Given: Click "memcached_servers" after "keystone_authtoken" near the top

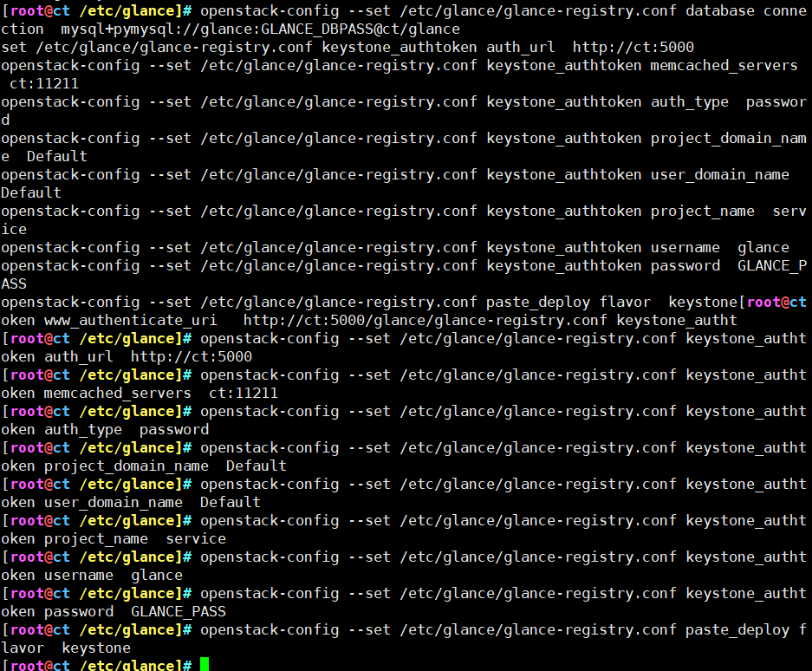Looking at the screenshot, I should point(724,65).
